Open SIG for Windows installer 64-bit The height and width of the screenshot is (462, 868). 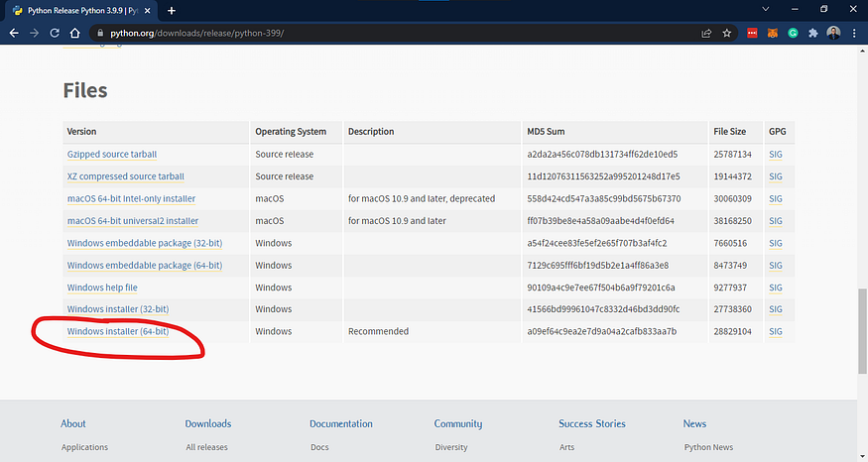(x=776, y=331)
